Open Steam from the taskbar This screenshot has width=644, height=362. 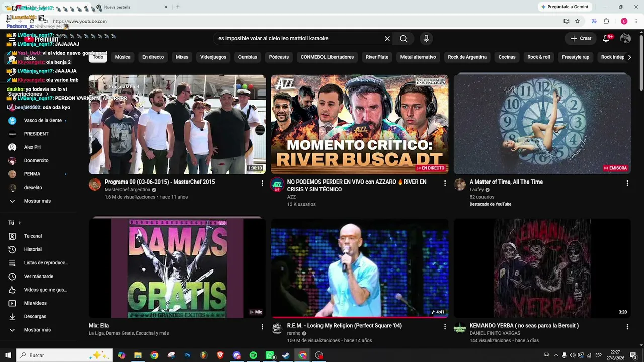coord(286,355)
